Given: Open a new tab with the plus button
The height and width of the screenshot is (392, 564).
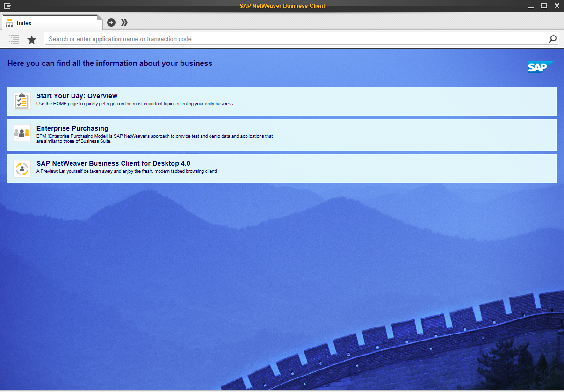Looking at the screenshot, I should 111,22.
